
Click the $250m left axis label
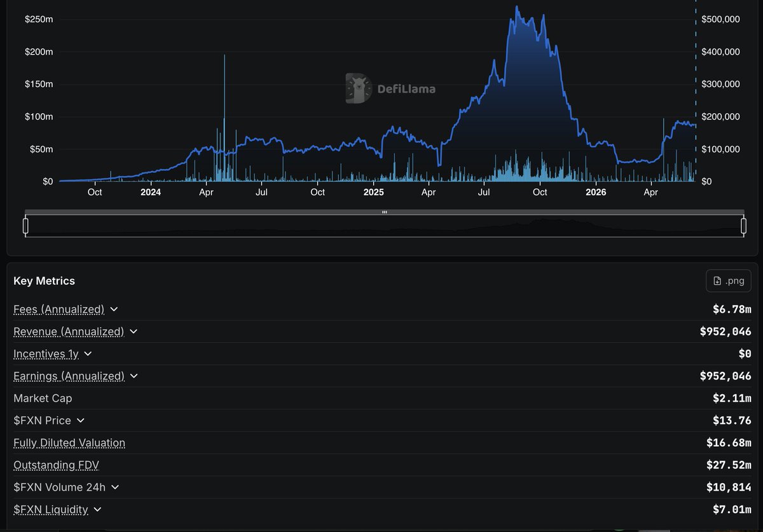coord(39,19)
